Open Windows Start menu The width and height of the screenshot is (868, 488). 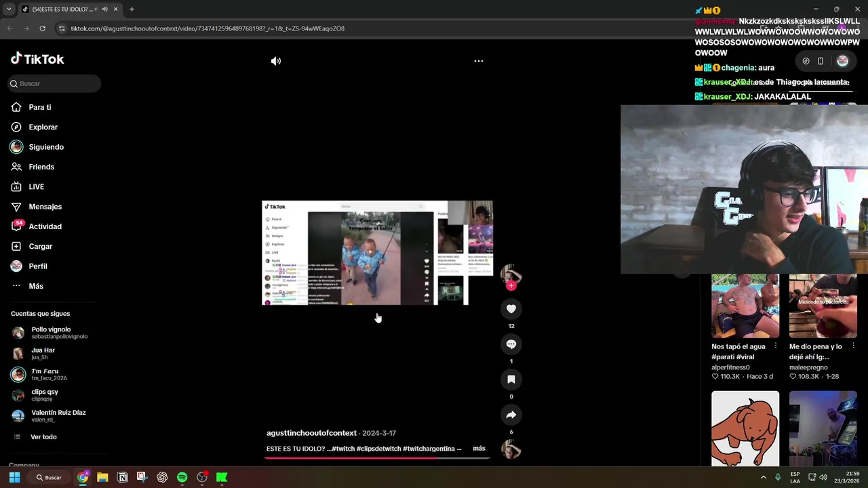(14, 477)
